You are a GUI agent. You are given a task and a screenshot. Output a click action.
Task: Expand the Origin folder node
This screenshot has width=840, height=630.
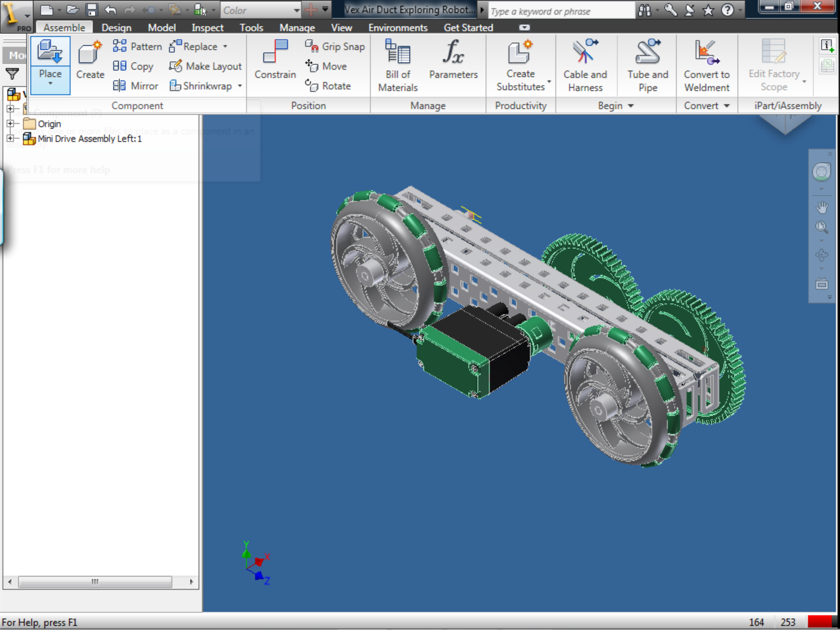pyautogui.click(x=10, y=123)
